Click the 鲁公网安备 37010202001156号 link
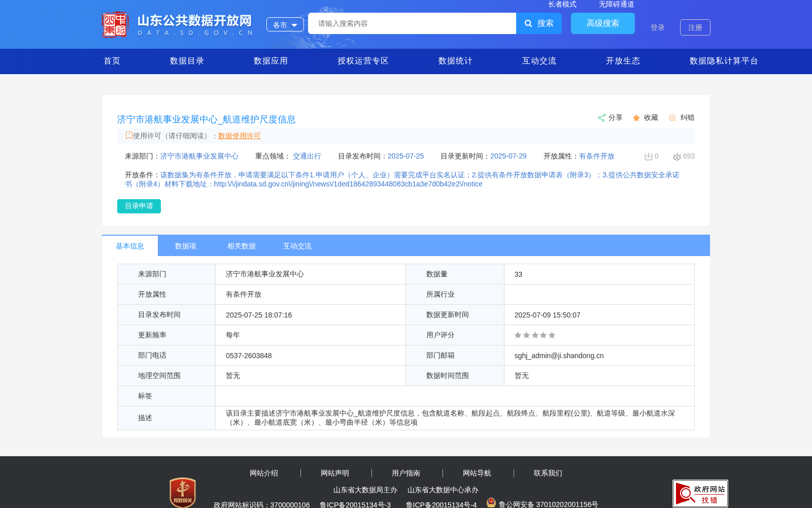 coord(548,504)
